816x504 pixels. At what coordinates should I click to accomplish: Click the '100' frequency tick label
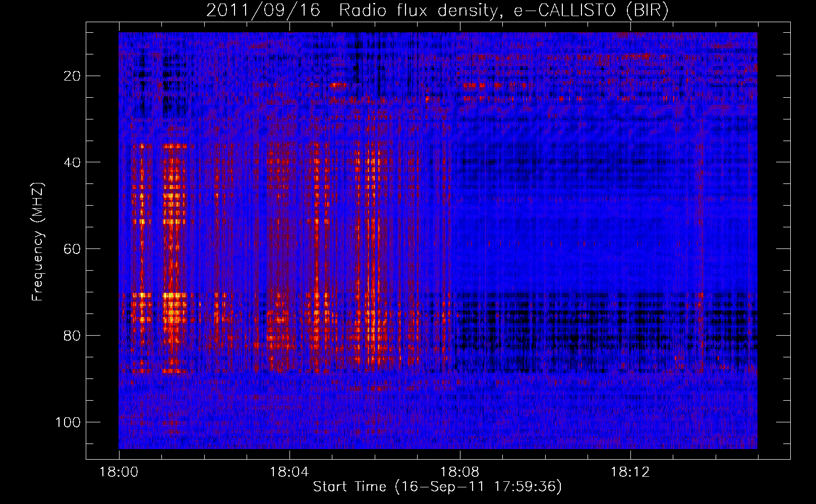click(x=68, y=422)
